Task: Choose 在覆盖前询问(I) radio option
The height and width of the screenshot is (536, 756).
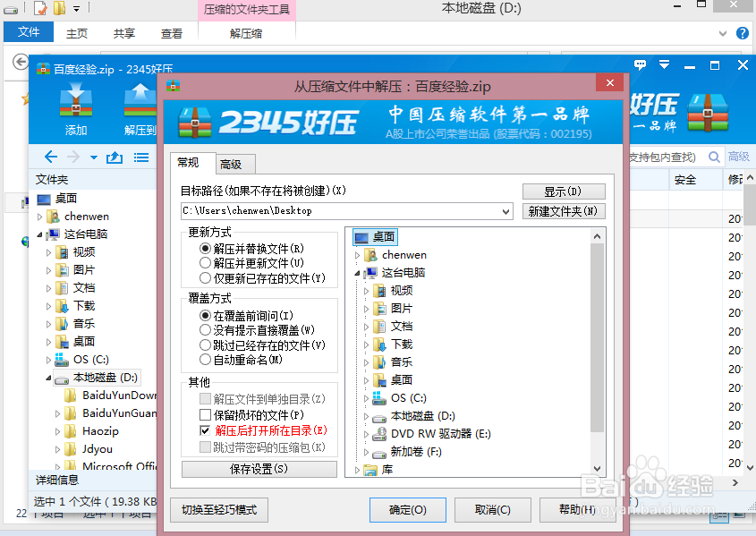Action: click(x=206, y=315)
